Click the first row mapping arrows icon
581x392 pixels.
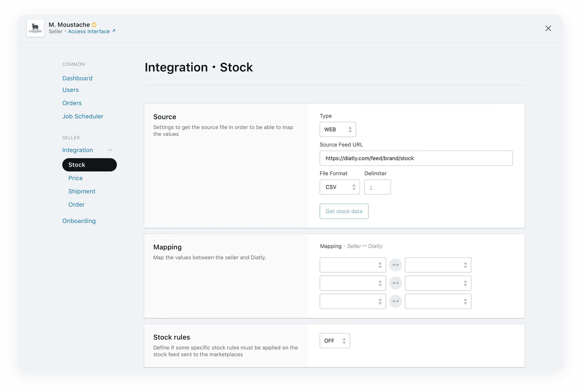pos(395,265)
